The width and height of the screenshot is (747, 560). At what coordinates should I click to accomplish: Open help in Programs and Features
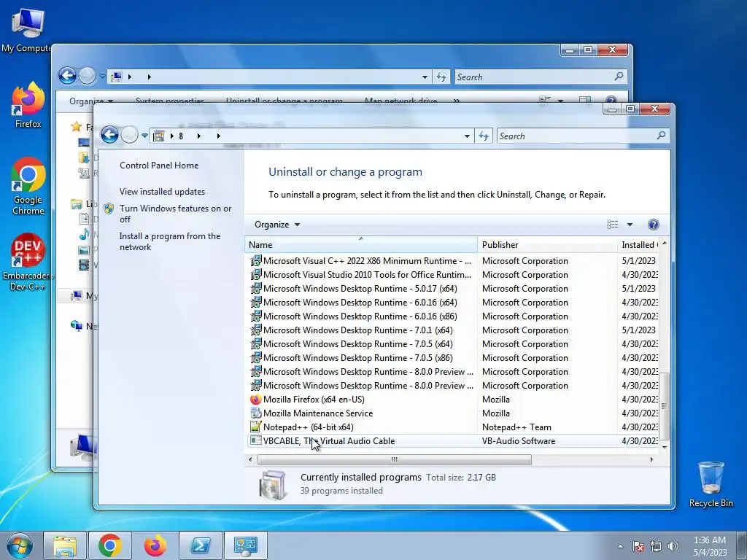(653, 225)
